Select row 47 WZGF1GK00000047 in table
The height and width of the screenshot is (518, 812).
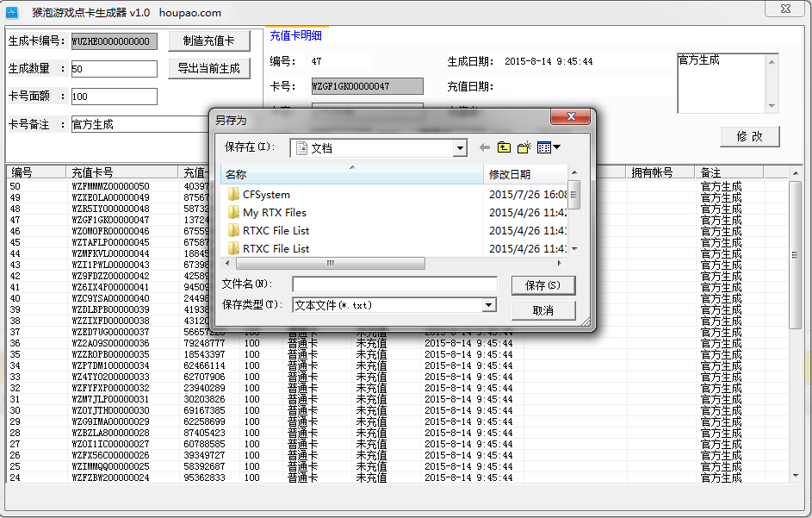(110, 220)
